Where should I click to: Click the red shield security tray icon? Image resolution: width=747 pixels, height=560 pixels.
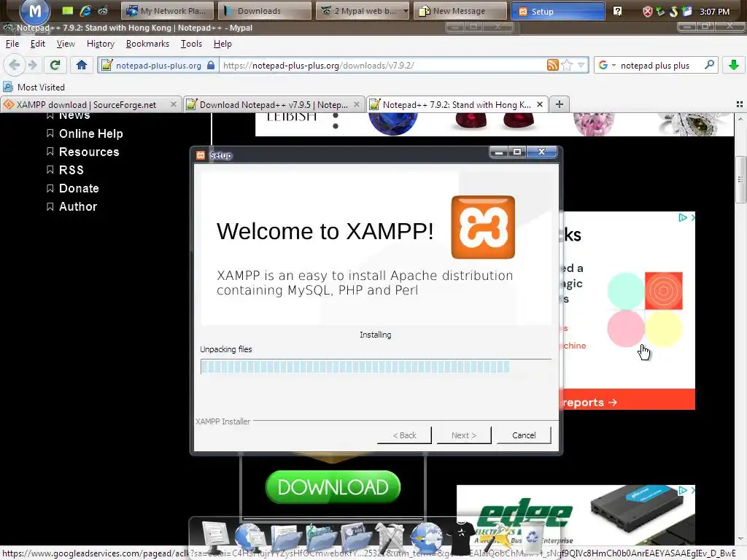(x=648, y=12)
